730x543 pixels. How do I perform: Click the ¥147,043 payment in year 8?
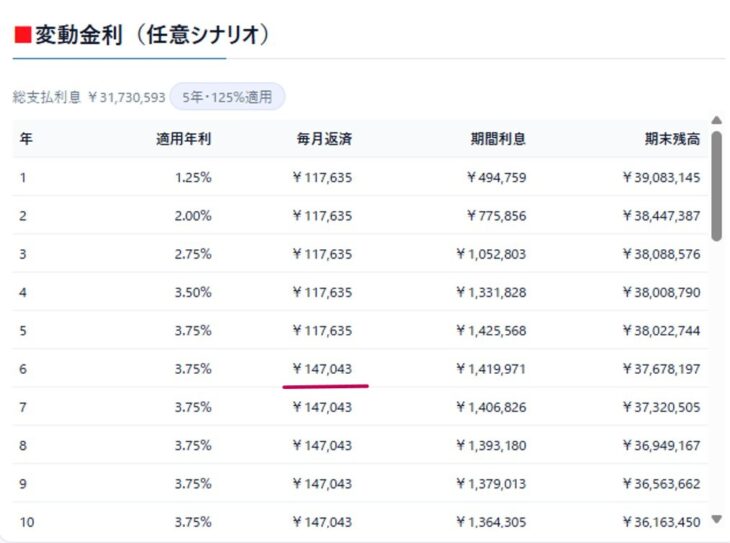[322, 445]
